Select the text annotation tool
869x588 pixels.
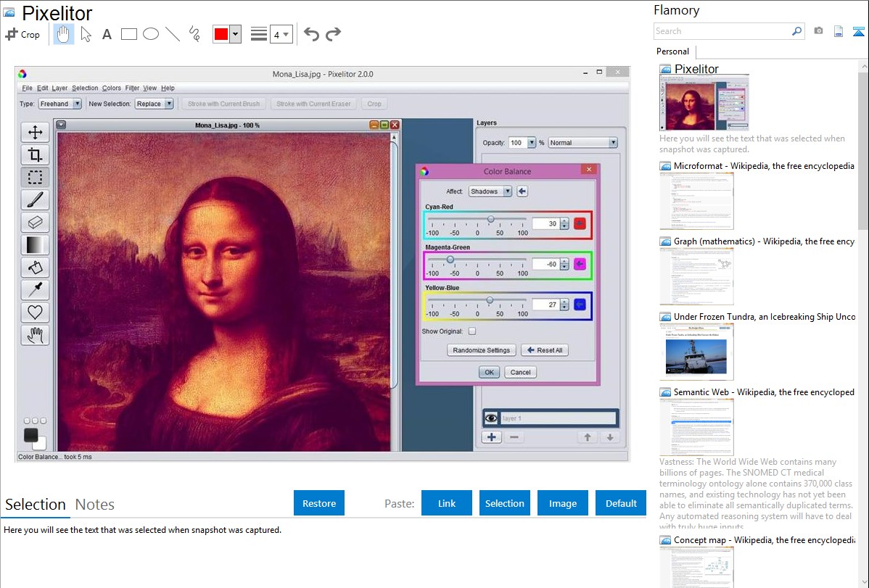107,35
